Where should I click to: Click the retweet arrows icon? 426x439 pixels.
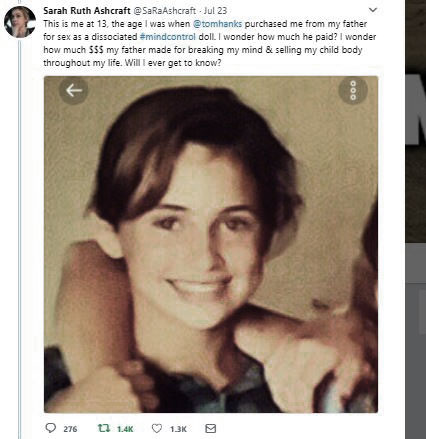(104, 428)
